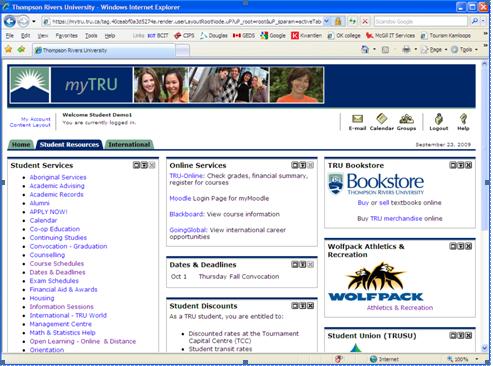Open the search provider dropdown arrow
493x366 pixels.
click(x=483, y=21)
